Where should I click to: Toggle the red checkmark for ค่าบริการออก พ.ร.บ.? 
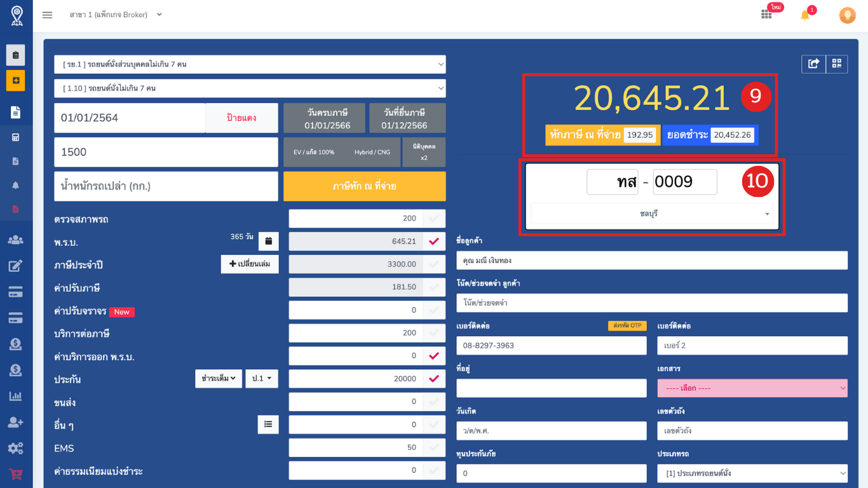[434, 356]
